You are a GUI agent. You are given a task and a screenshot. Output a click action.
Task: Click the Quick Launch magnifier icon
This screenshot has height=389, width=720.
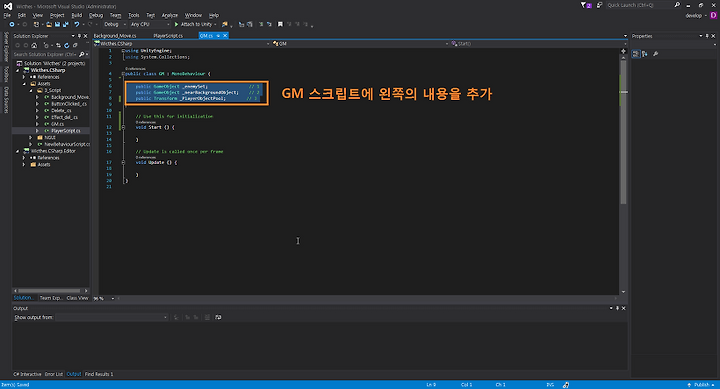pos(677,5)
